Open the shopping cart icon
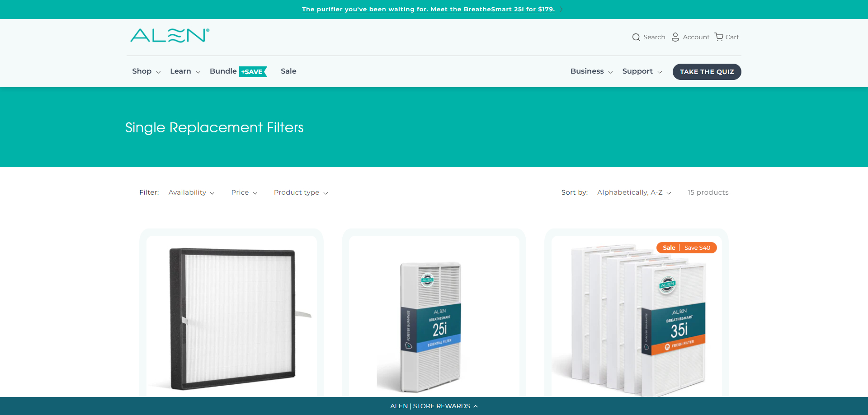Image resolution: width=868 pixels, height=415 pixels. tap(719, 37)
